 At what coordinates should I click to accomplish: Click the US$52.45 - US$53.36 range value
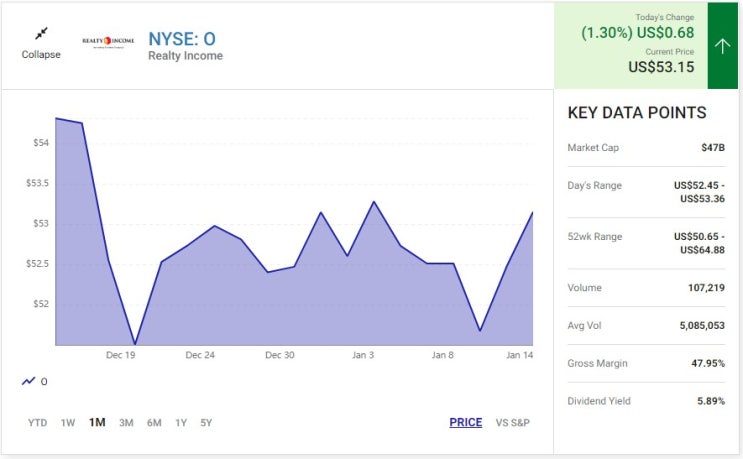(x=699, y=192)
